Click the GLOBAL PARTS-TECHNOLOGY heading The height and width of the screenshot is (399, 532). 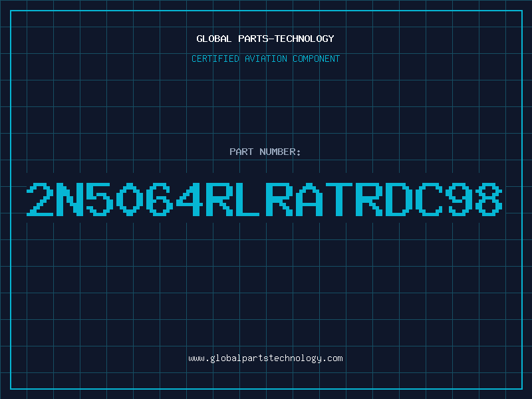(x=265, y=39)
